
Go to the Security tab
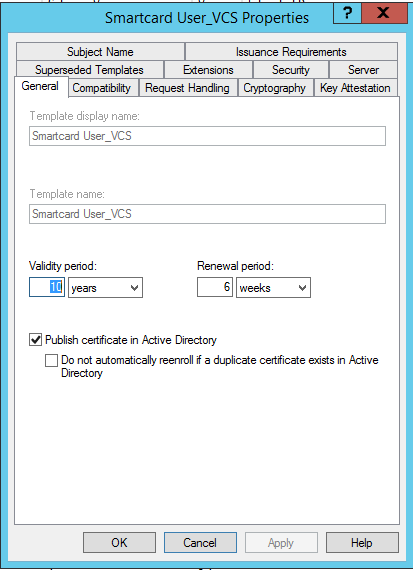tap(290, 69)
